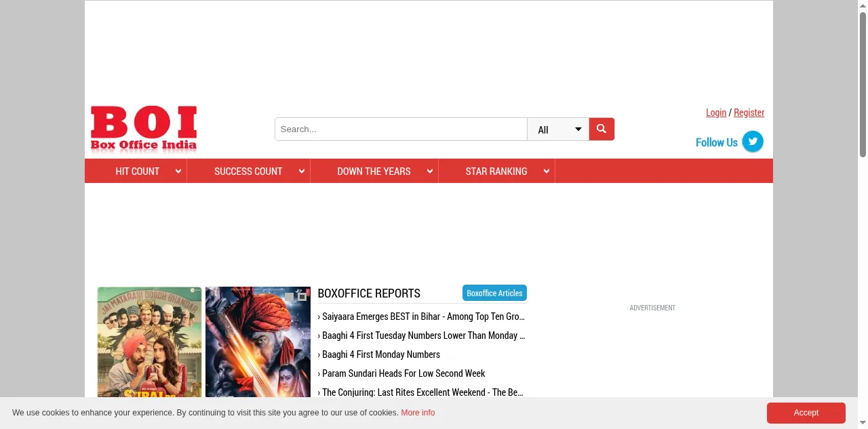Open the cookie 'More info' link
The width and height of the screenshot is (868, 429).
[x=418, y=413]
